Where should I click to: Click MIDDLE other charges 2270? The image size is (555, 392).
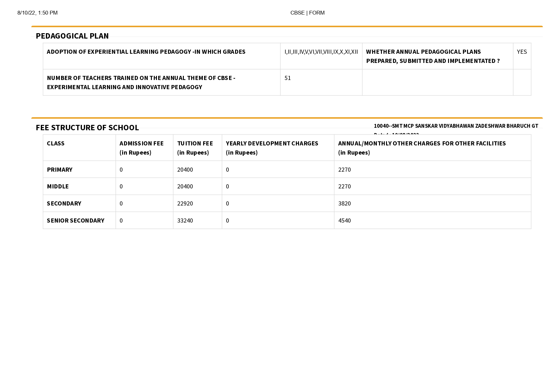pos(345,187)
